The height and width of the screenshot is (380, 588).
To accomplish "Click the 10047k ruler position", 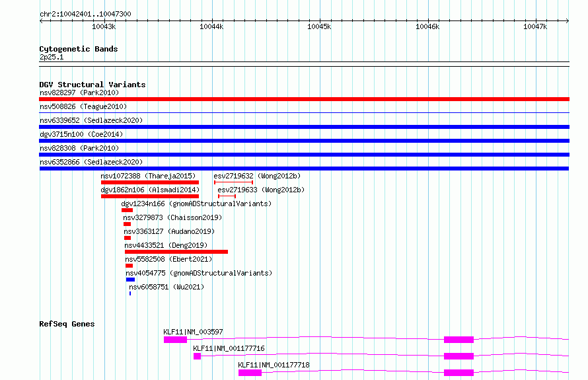I will tap(535, 26).
